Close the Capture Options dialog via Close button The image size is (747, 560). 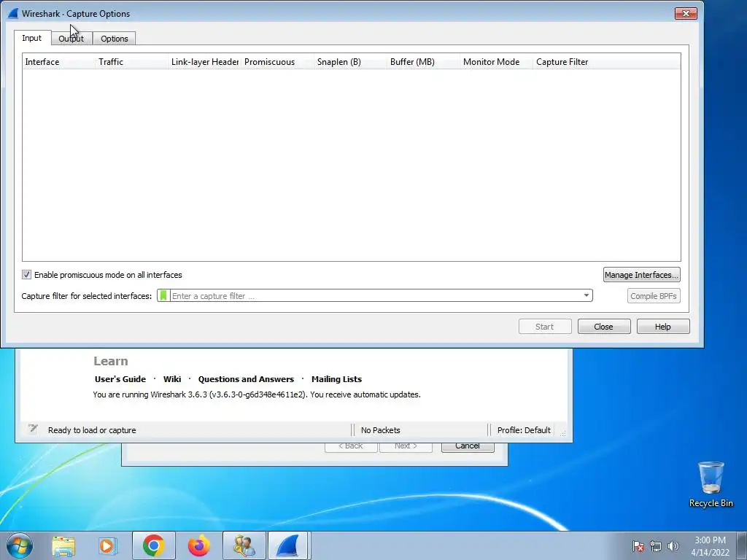point(603,327)
